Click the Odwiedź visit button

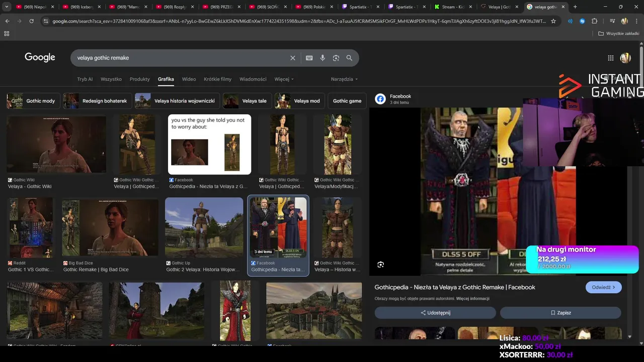tap(603, 287)
